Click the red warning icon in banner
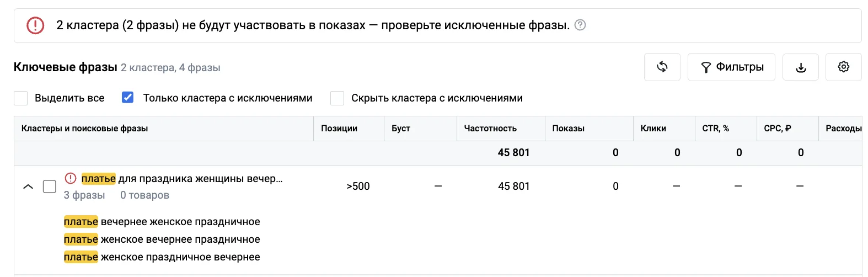868x277 pixels. click(35, 25)
